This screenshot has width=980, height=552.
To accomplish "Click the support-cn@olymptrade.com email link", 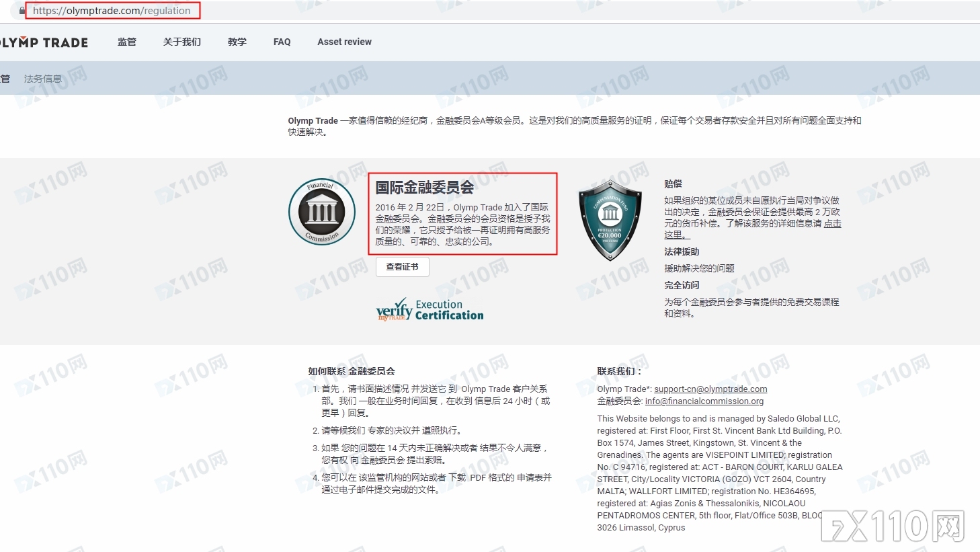I will coord(712,389).
